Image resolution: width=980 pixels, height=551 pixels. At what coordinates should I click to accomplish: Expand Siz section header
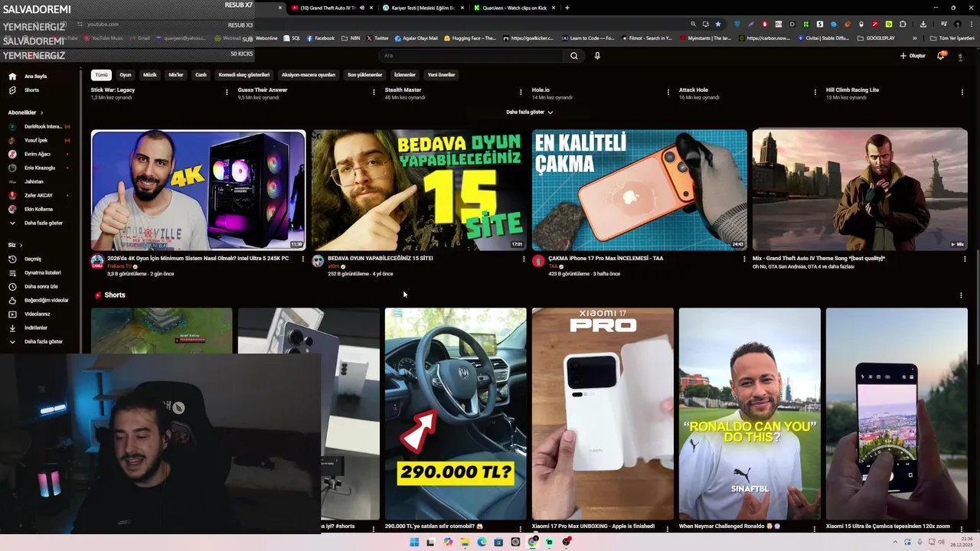click(15, 245)
